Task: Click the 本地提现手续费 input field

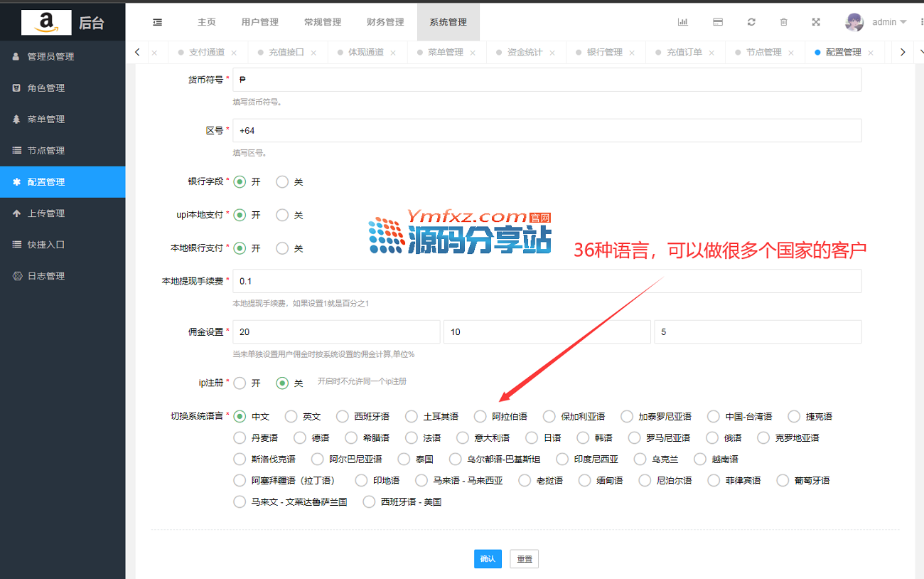Action: [547, 281]
